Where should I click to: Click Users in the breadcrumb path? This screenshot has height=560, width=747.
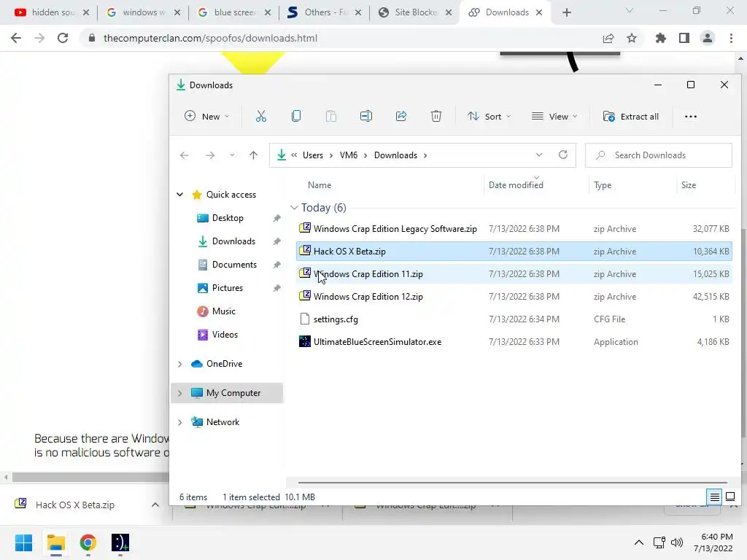pyautogui.click(x=313, y=155)
